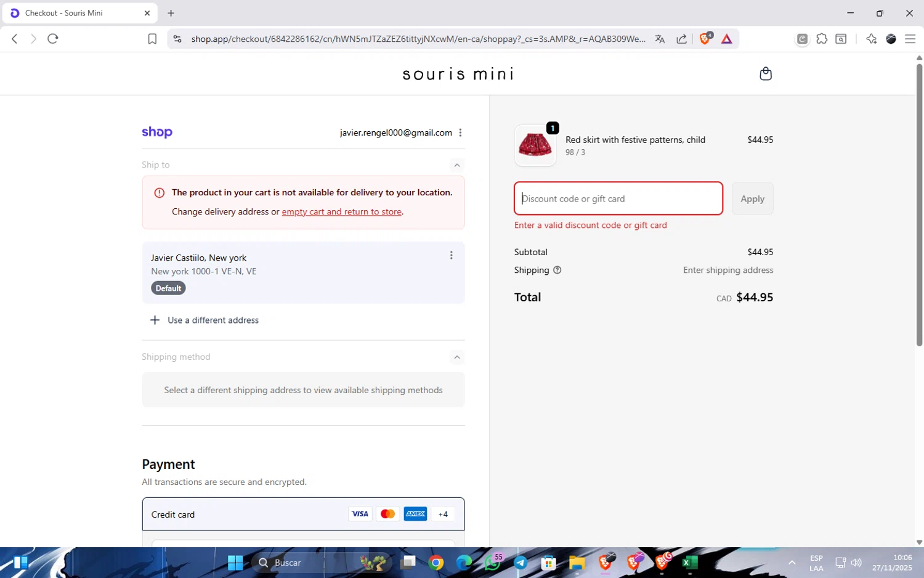Select the Checkout - Souris Mini tab
The height and width of the screenshot is (578, 924).
tap(79, 13)
